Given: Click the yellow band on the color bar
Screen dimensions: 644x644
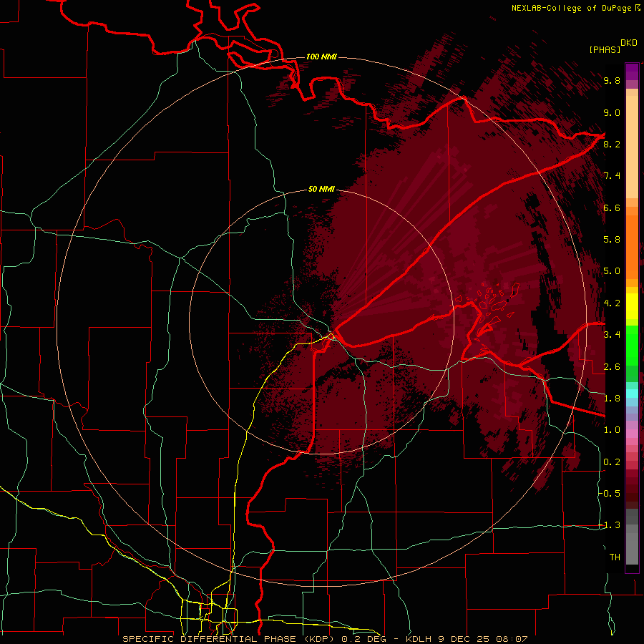Looking at the screenshot, I should (632, 306).
